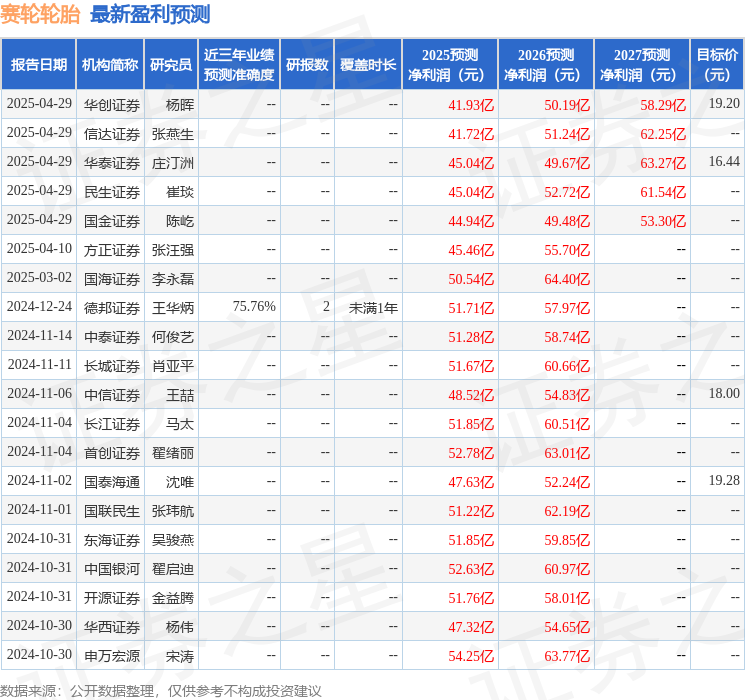Click the 方正证券 institution cell

pos(112,250)
